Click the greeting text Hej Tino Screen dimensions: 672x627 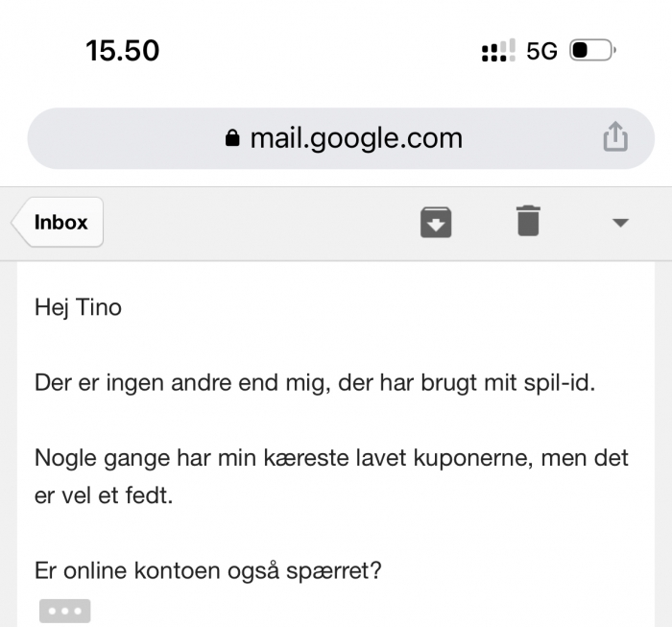click(x=78, y=307)
